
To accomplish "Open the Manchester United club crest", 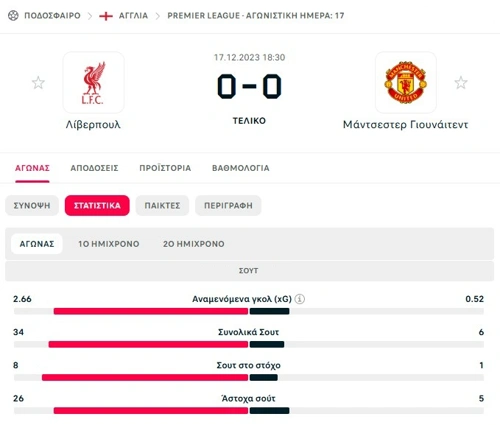I will point(406,83).
